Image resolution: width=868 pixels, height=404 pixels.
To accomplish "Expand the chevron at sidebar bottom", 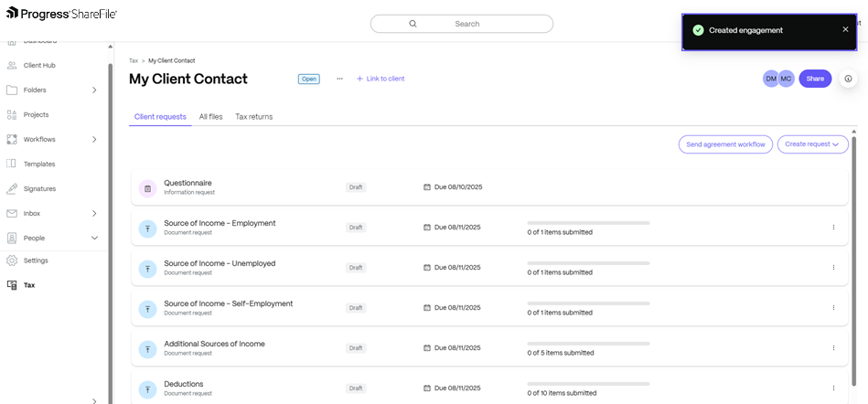I will click(x=94, y=401).
